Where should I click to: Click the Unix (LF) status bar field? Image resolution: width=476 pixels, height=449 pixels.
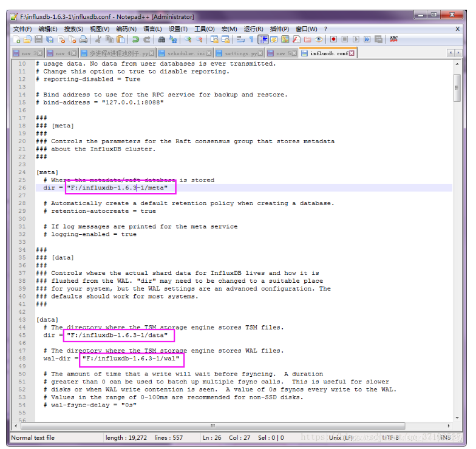(341, 438)
